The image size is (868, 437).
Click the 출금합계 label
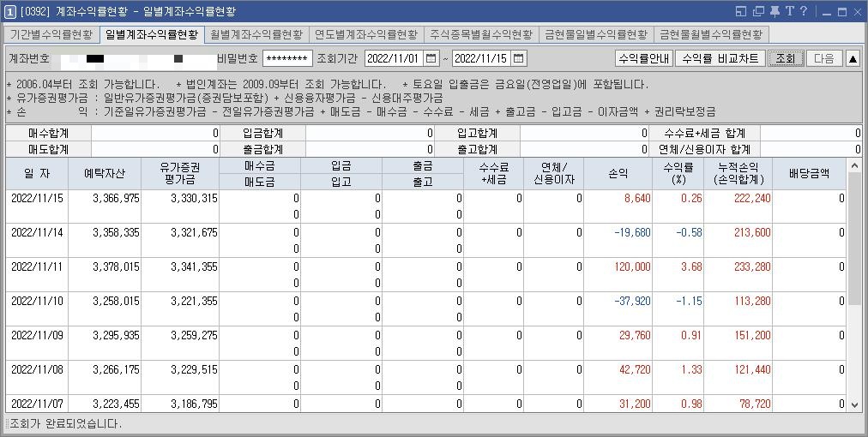click(263, 149)
